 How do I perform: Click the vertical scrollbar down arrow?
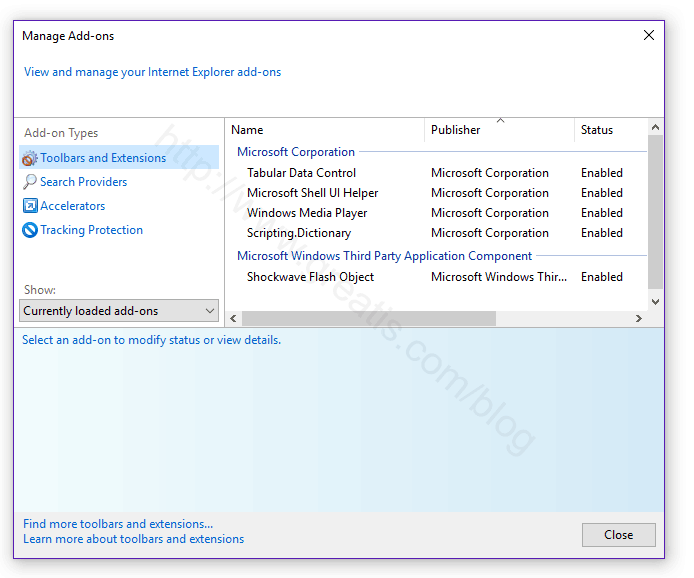[x=655, y=301]
